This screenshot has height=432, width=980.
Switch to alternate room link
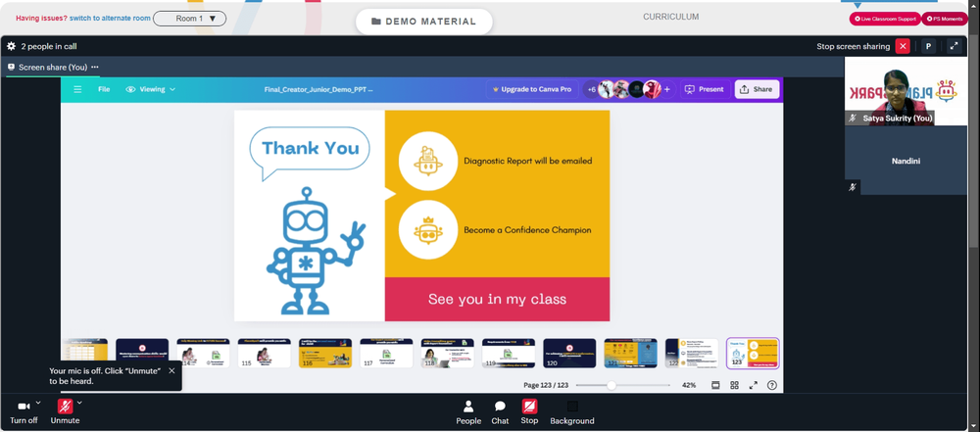[110, 19]
